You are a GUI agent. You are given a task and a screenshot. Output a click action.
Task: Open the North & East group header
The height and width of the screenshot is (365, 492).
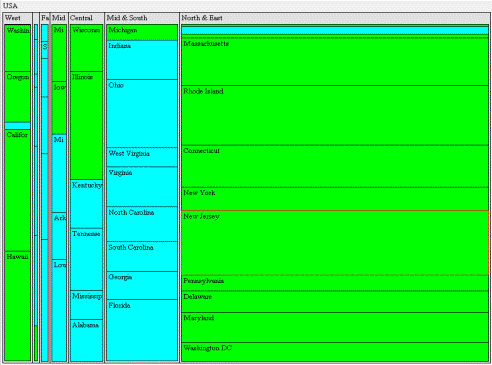[x=335, y=18]
